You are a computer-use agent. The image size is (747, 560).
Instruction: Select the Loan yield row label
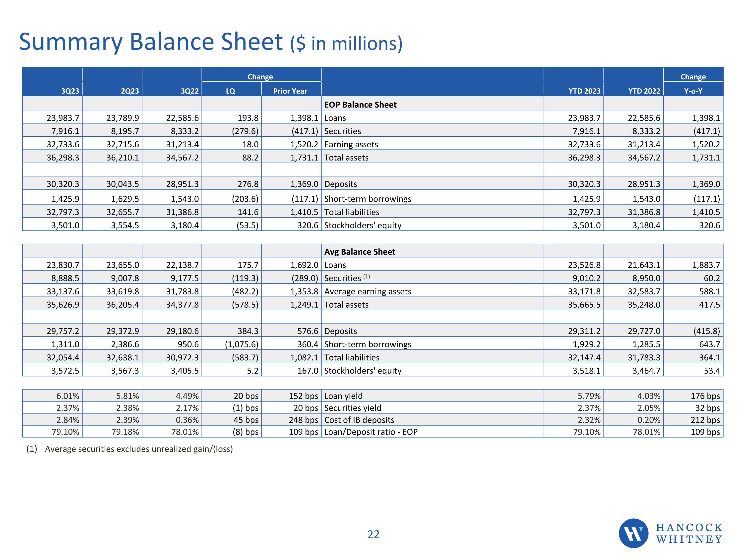point(343,396)
